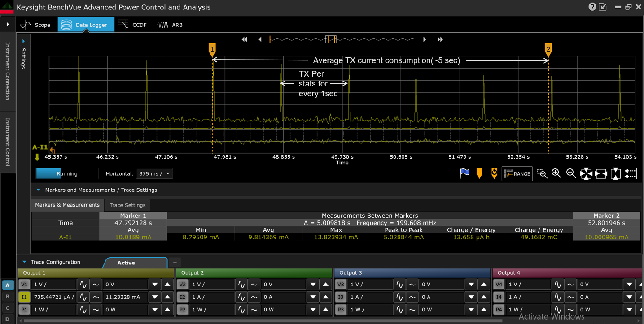The image size is (644, 324).
Task: Click the RANGE button
Action: pos(517,173)
